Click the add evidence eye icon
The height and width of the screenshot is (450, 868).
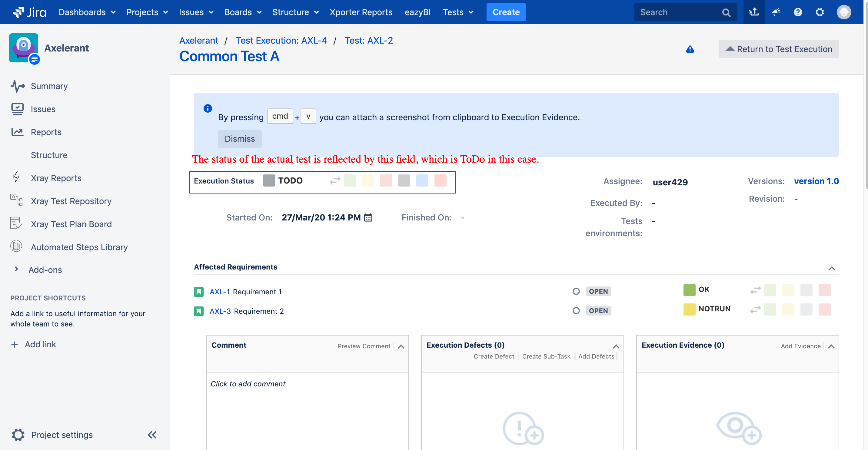click(739, 428)
